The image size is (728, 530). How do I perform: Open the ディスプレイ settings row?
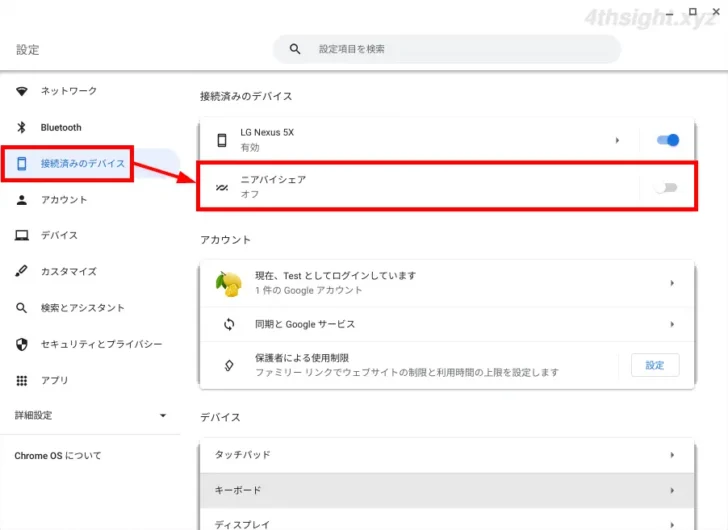[x=447, y=520]
